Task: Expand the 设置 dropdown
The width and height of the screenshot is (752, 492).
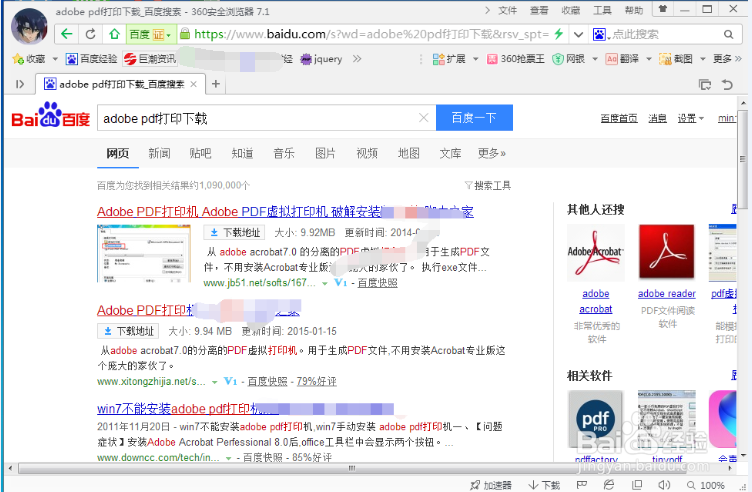Action: coord(690,118)
